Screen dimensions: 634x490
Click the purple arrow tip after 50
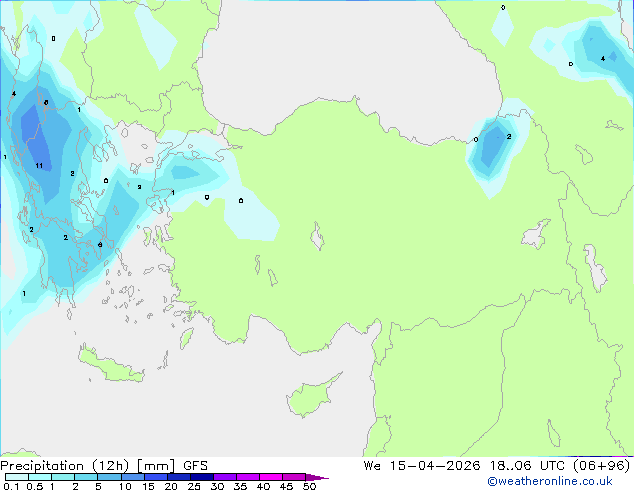click(x=317, y=477)
